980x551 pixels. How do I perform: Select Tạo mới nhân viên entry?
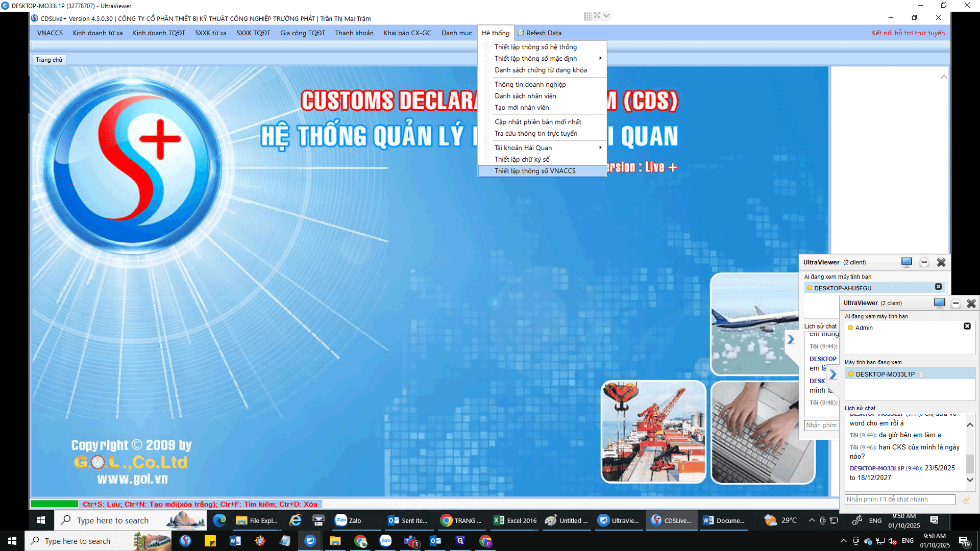(x=542, y=108)
